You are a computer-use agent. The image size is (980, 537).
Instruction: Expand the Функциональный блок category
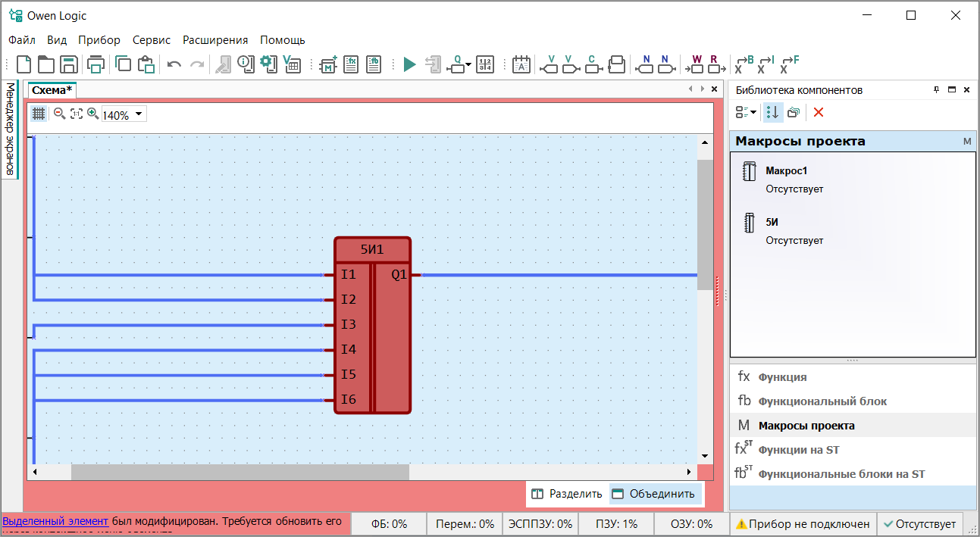coord(853,401)
